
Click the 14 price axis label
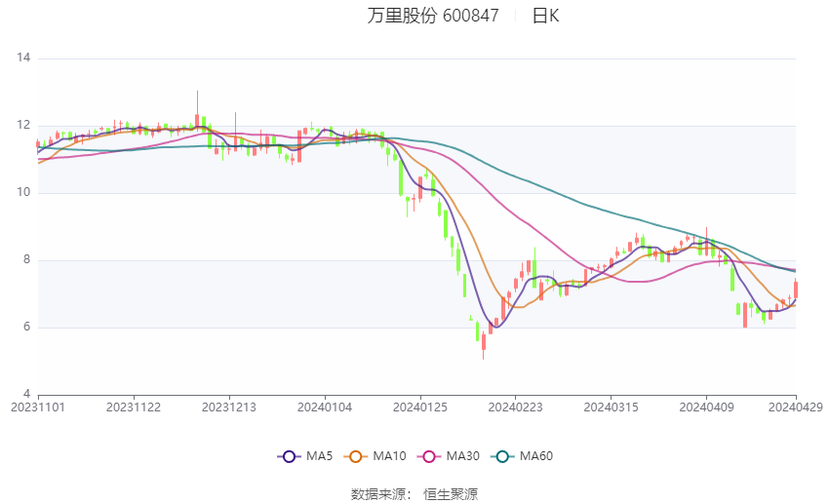(x=23, y=58)
